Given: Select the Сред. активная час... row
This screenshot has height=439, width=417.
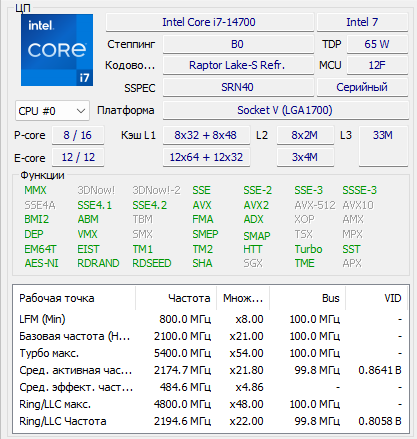Looking at the screenshot, I should 211,370.
